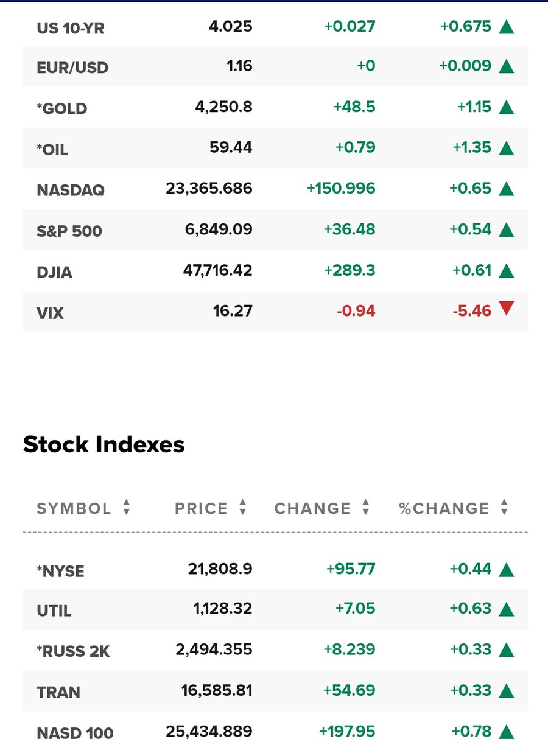Viewport: 548px width, 756px height.
Task: Sort stock indexes by PRICE column
Action: [x=210, y=508]
